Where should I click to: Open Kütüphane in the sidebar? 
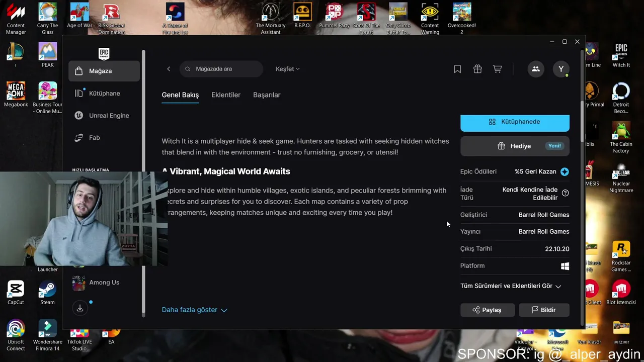[104, 93]
